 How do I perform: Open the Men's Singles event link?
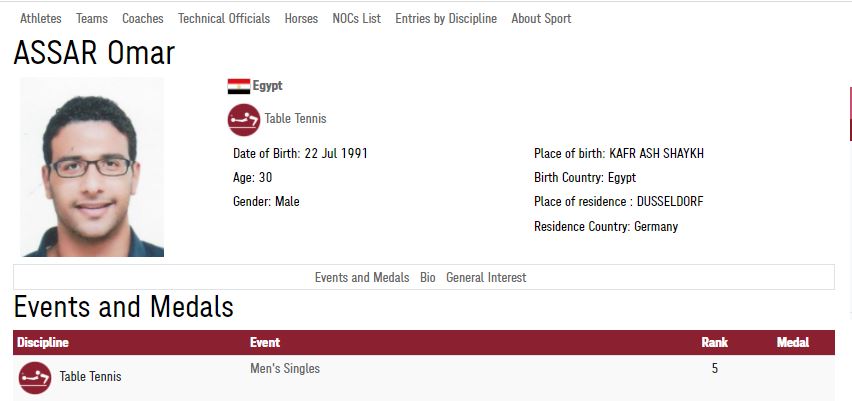click(285, 369)
